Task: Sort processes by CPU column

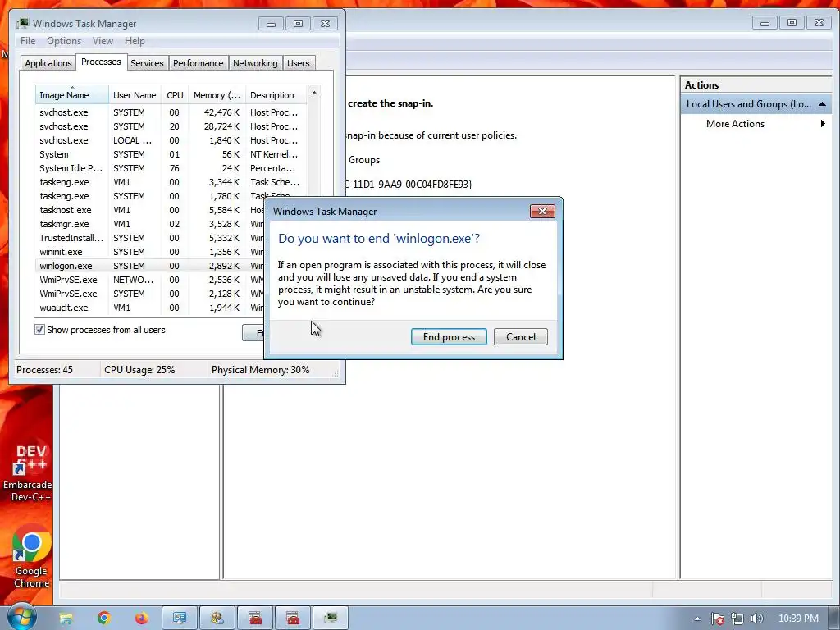Action: [x=175, y=95]
